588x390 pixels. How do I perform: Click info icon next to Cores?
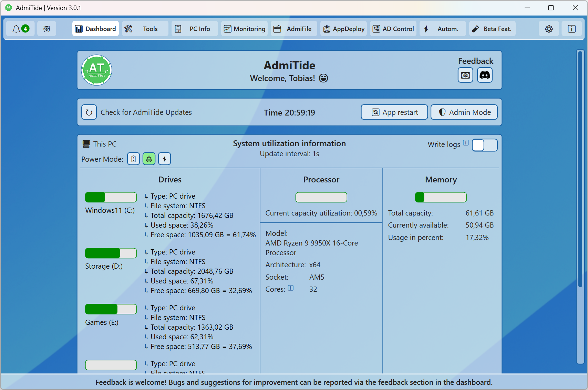291,288
